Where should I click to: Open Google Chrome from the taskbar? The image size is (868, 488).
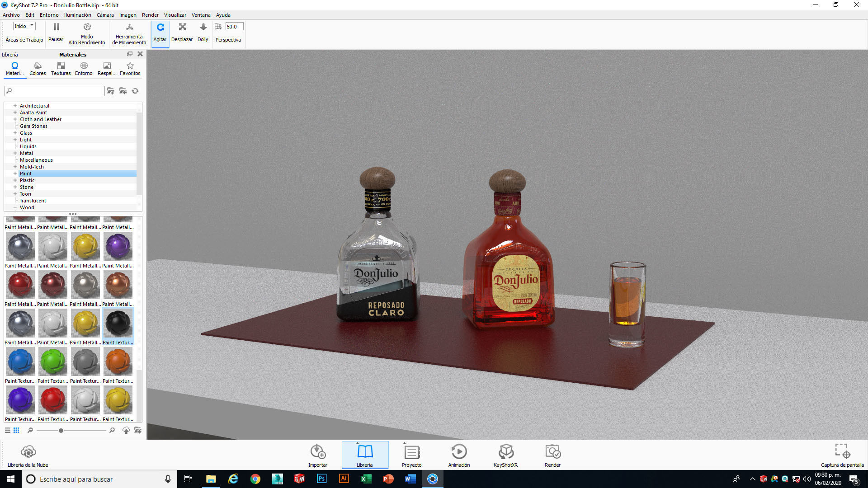255,479
